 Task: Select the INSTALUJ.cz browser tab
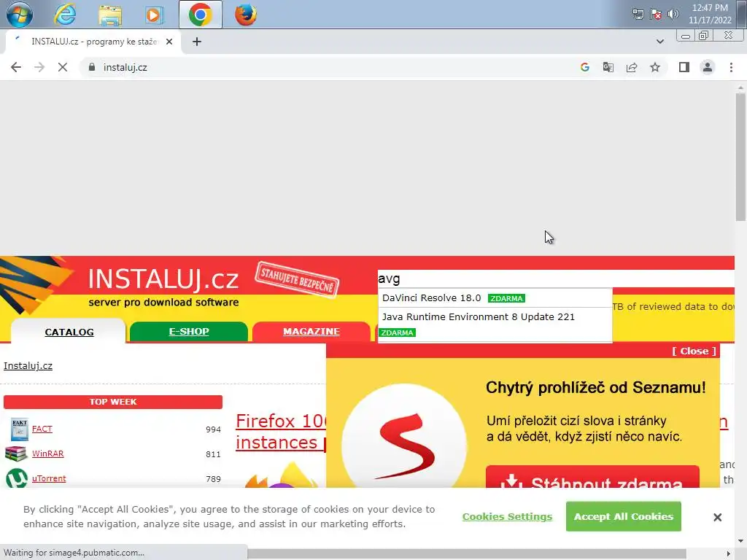[93, 42]
